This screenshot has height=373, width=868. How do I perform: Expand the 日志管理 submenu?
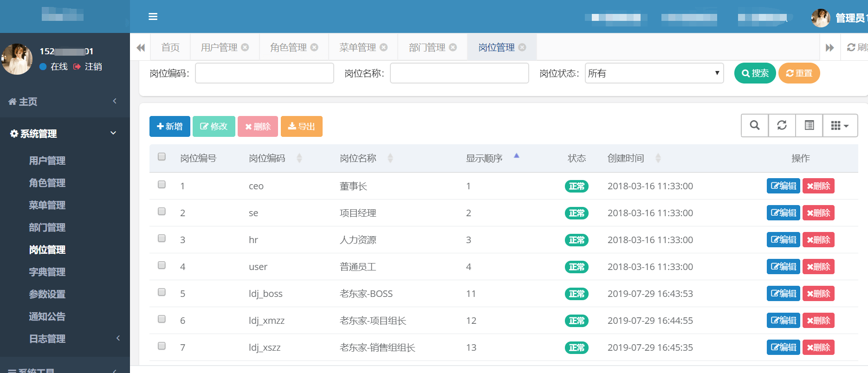click(65, 339)
